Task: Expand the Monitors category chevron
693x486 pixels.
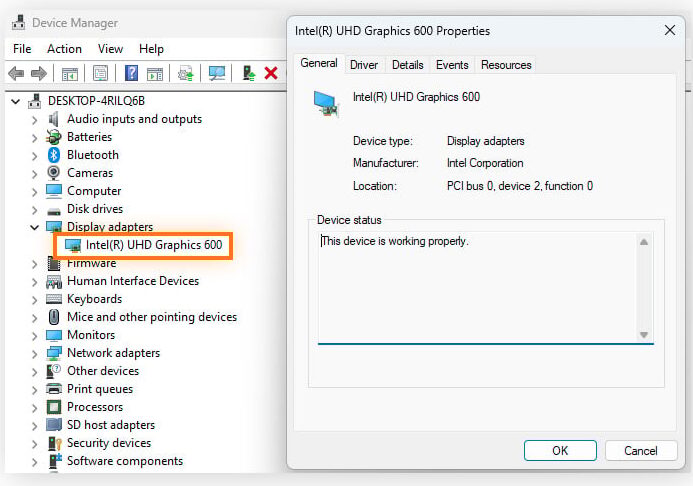Action: [34, 336]
